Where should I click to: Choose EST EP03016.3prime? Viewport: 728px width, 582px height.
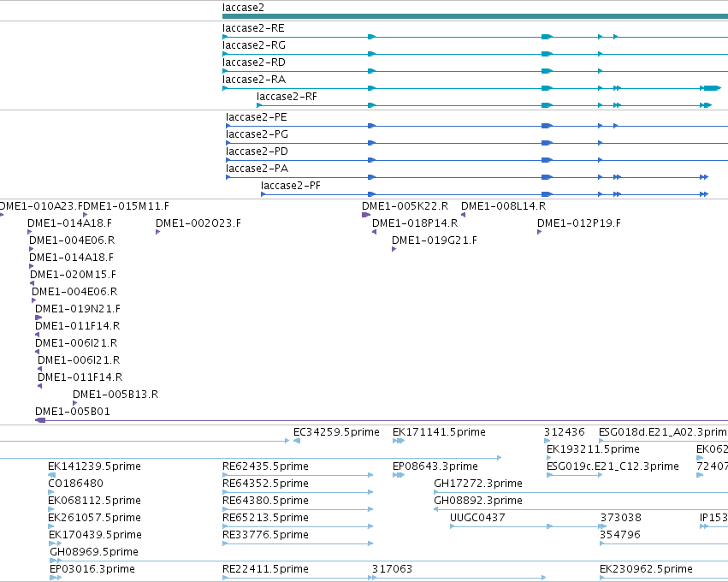(x=92, y=569)
